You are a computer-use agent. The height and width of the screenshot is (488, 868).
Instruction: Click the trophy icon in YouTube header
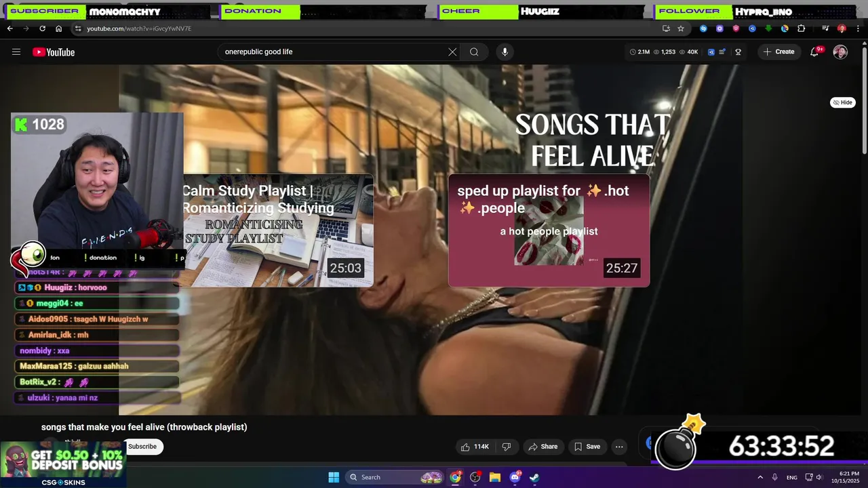tap(738, 52)
